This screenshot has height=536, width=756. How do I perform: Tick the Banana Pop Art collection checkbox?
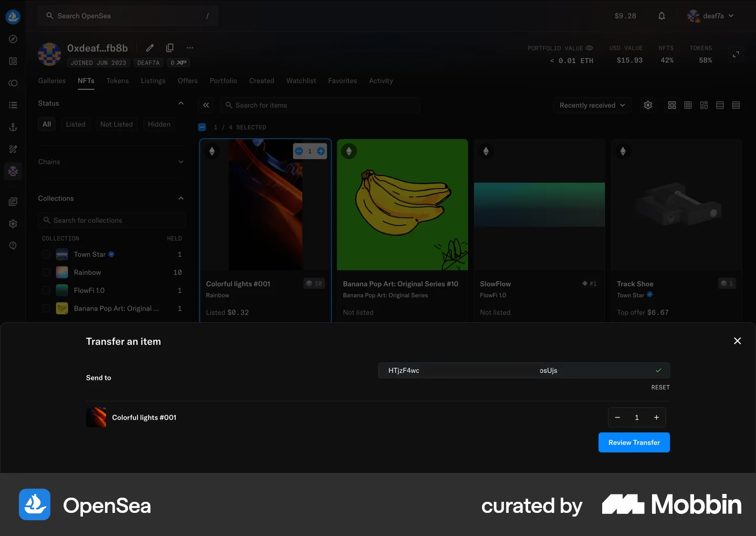point(46,308)
